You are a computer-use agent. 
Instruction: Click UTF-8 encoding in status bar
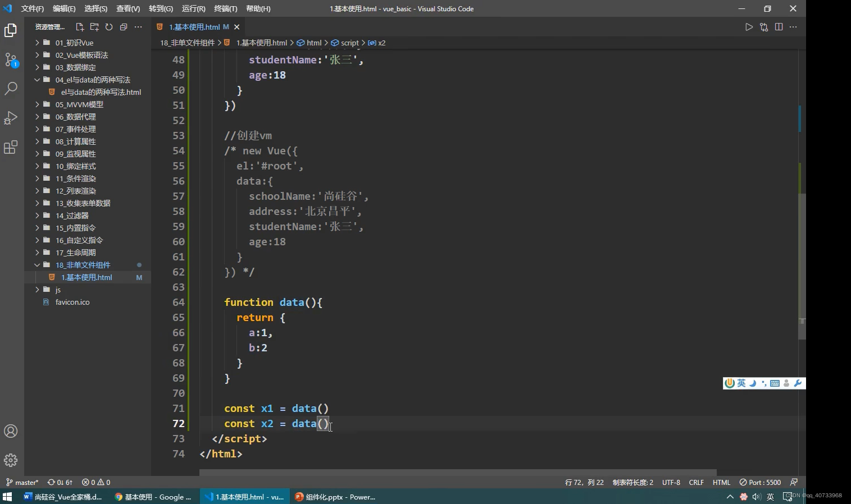click(x=671, y=482)
